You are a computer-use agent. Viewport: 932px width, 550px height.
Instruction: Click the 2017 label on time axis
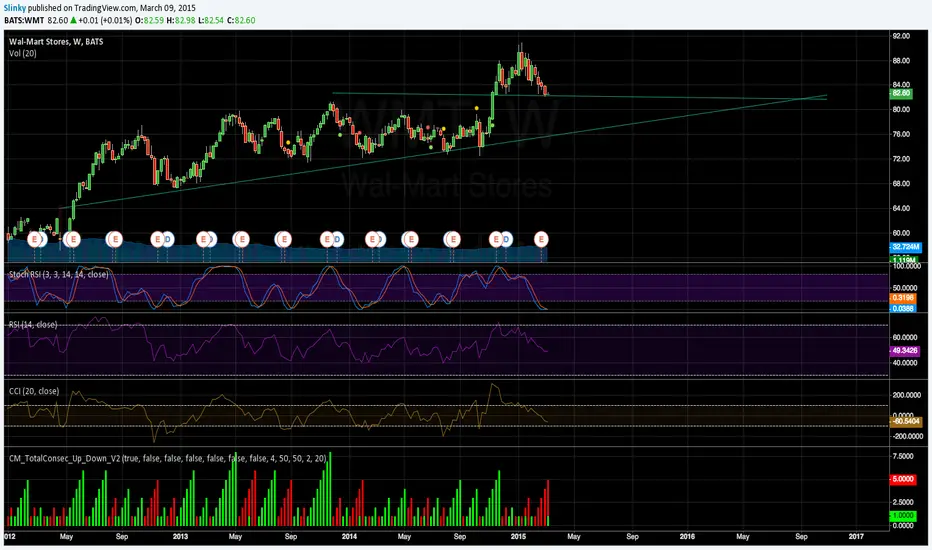857,536
